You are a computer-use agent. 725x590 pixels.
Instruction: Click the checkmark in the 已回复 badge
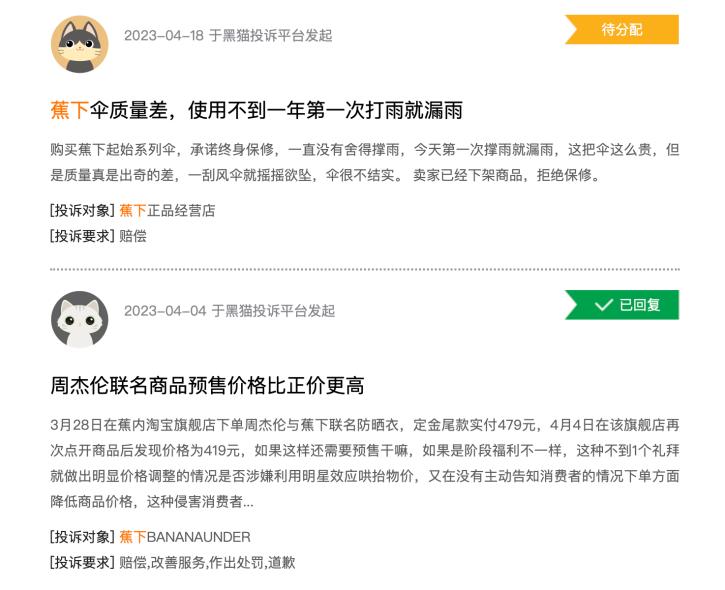pos(603,305)
